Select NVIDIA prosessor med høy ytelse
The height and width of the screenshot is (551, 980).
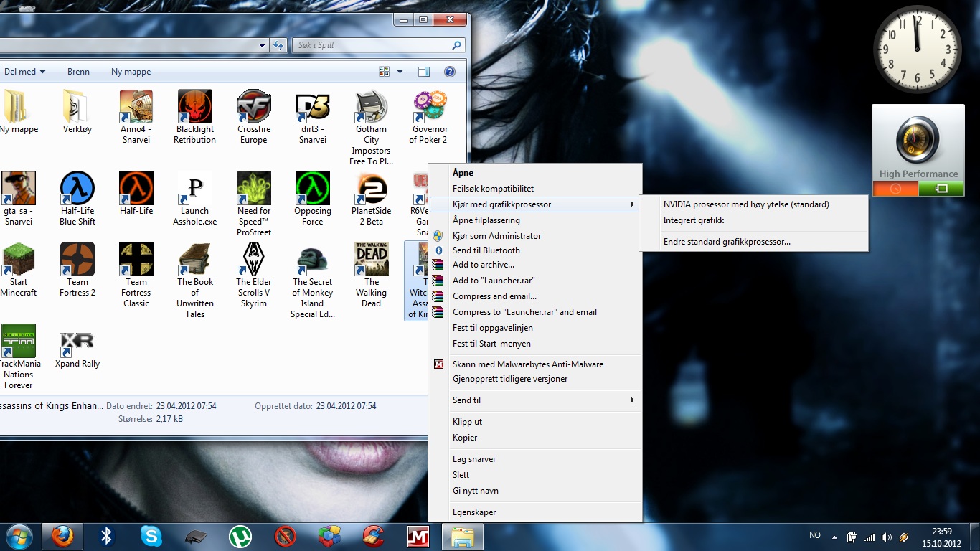click(x=753, y=204)
